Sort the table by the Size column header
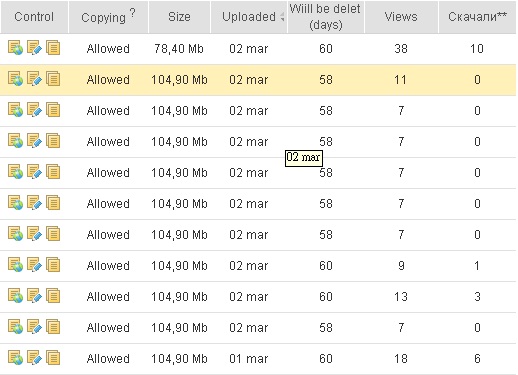The width and height of the screenshot is (518, 375). point(179,17)
